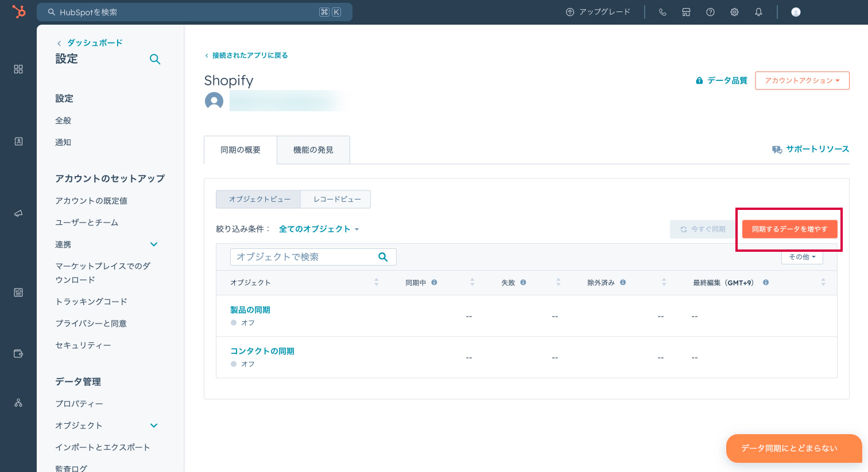
Task: Focus the オブジェクトで検索 input field
Action: 313,257
